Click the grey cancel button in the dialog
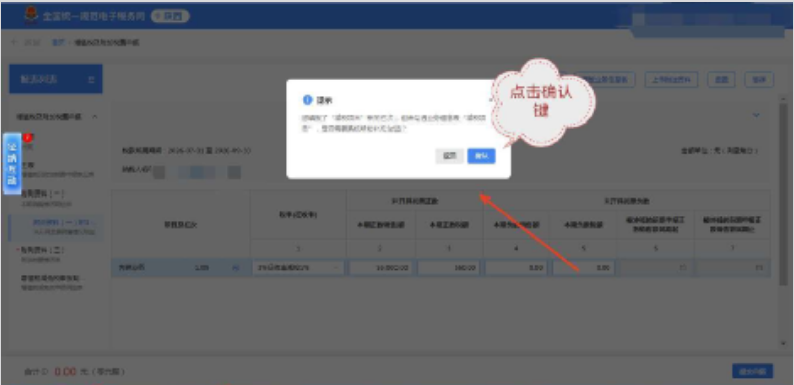This screenshot has height=385, width=794. [x=450, y=156]
